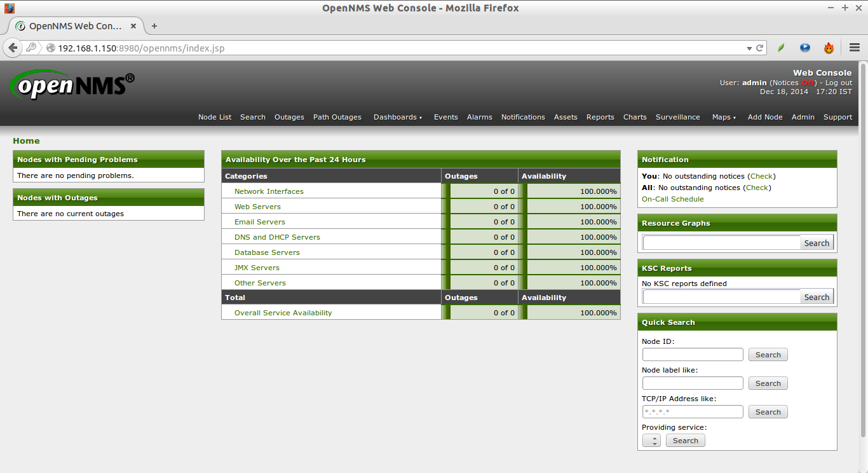
Task: Click Add Node in navigation
Action: [x=765, y=117]
